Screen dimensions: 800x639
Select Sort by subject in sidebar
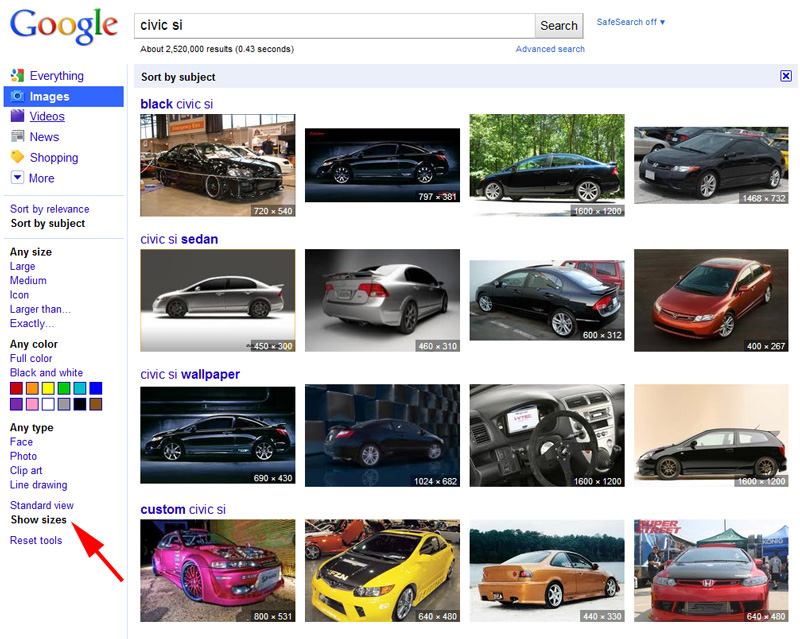48,223
